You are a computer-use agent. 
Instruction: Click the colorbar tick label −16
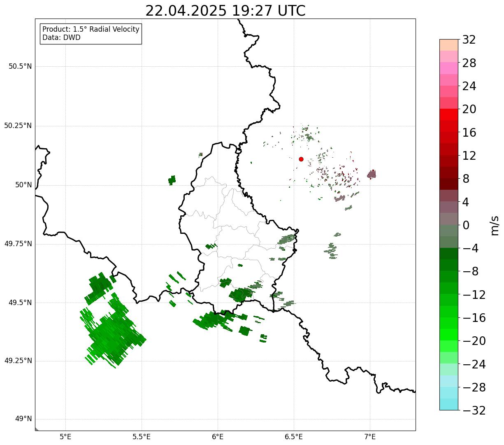click(474, 318)
